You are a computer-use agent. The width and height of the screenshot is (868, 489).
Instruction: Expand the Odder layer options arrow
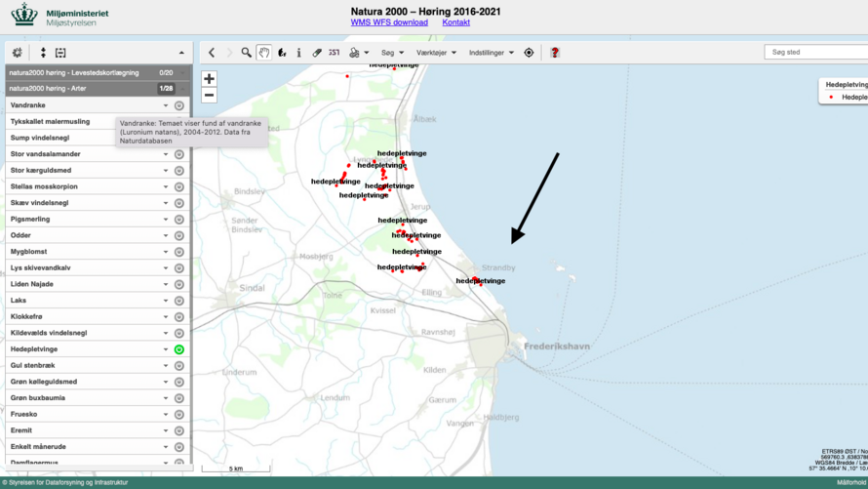coord(166,235)
